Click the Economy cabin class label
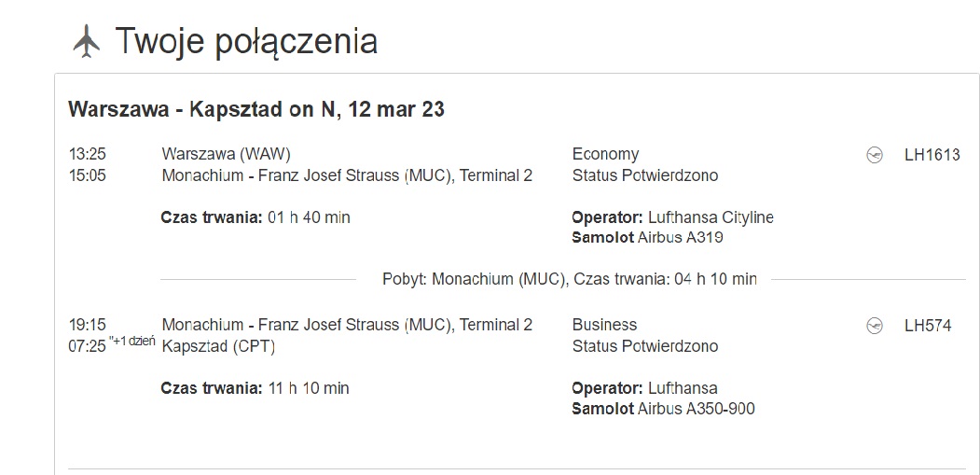 [x=606, y=154]
